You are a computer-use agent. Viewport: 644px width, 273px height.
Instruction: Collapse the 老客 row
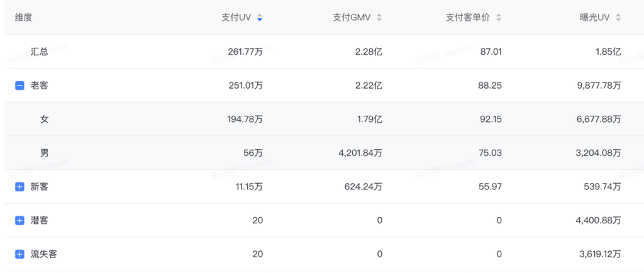19,86
